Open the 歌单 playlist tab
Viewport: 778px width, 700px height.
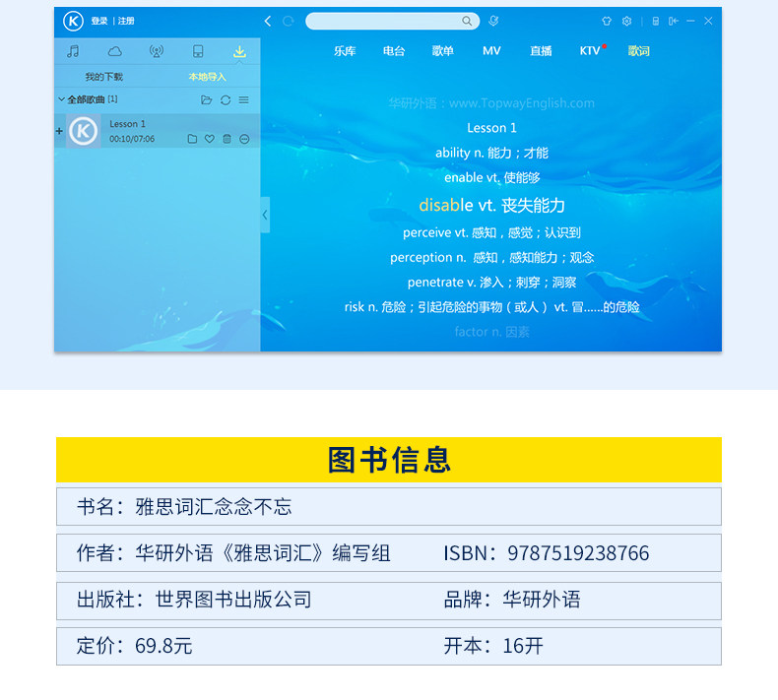tap(442, 50)
